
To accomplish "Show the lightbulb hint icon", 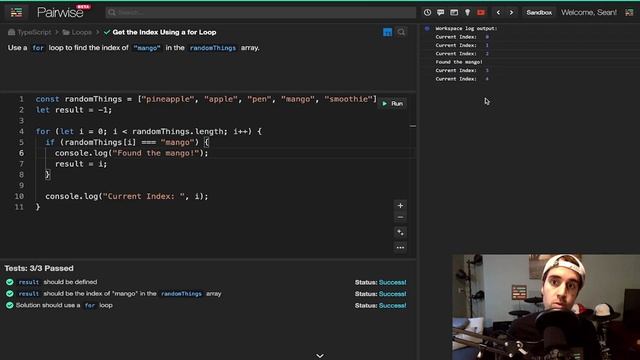I will [467, 13].
